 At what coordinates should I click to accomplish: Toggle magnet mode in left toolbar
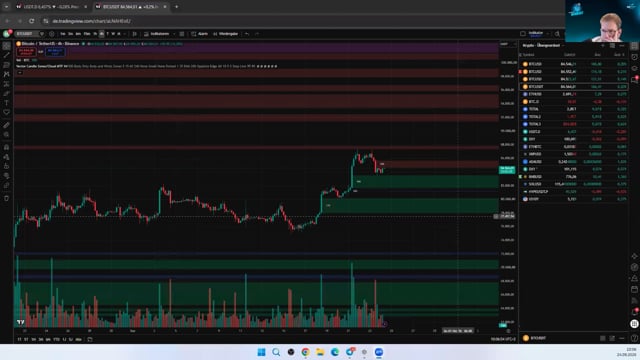click(x=7, y=147)
